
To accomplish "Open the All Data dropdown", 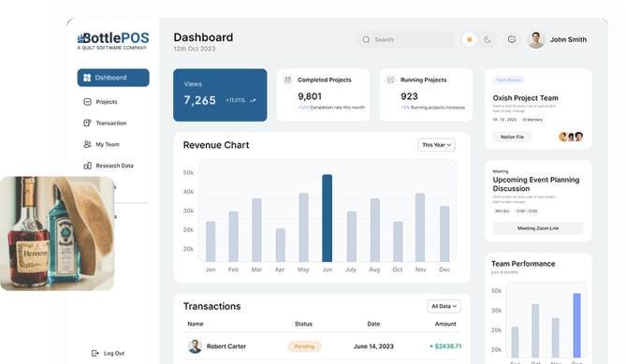I will (444, 306).
